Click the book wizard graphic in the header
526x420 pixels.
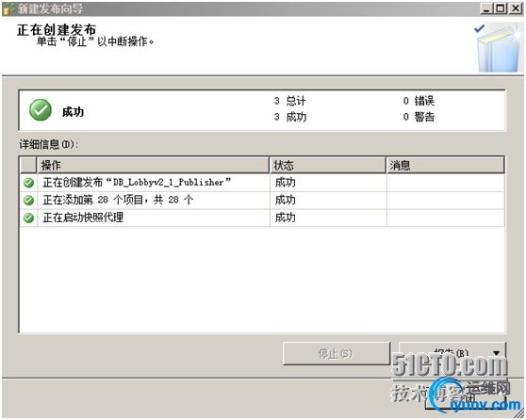(499, 47)
